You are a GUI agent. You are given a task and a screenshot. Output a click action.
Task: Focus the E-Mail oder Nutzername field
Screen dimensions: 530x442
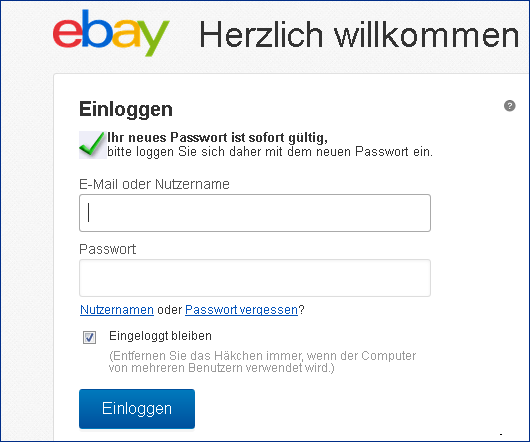coord(255,213)
